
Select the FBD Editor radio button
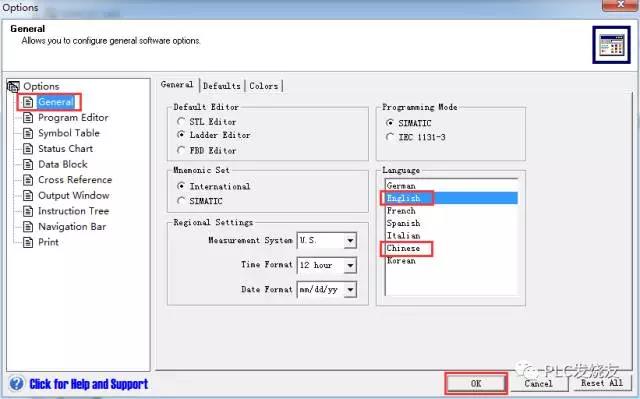click(x=181, y=150)
